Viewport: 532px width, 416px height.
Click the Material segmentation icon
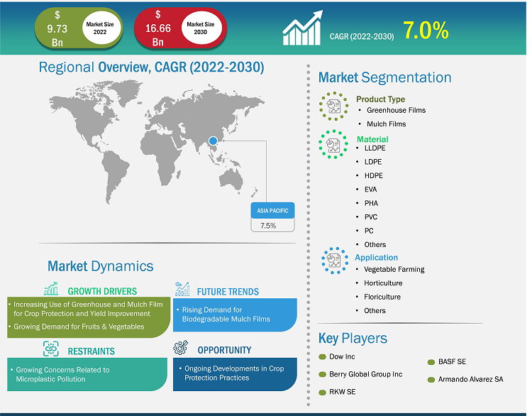[x=333, y=146]
